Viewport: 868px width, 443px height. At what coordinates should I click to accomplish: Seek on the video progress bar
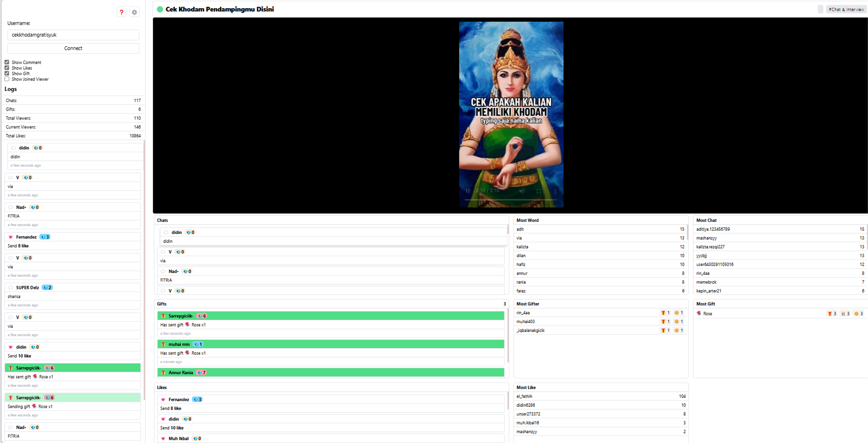[511, 200]
